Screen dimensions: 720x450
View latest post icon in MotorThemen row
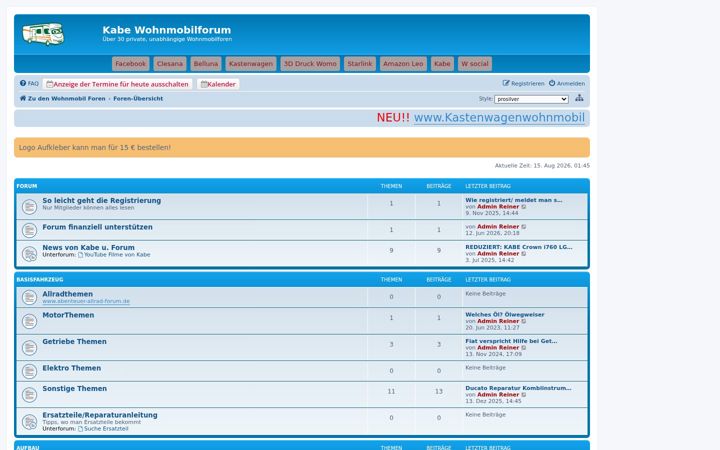[524, 321]
